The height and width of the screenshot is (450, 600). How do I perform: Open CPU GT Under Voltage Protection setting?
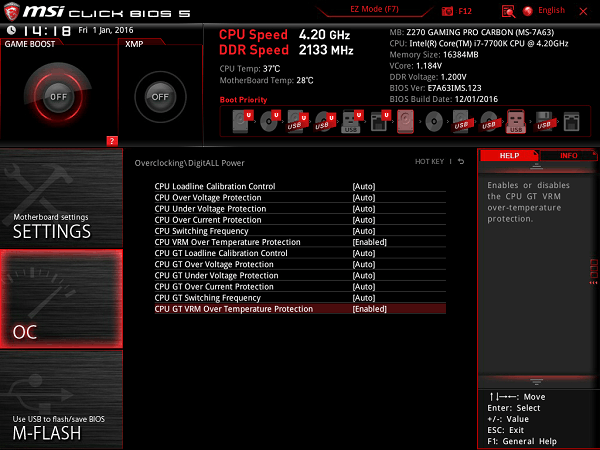300,275
